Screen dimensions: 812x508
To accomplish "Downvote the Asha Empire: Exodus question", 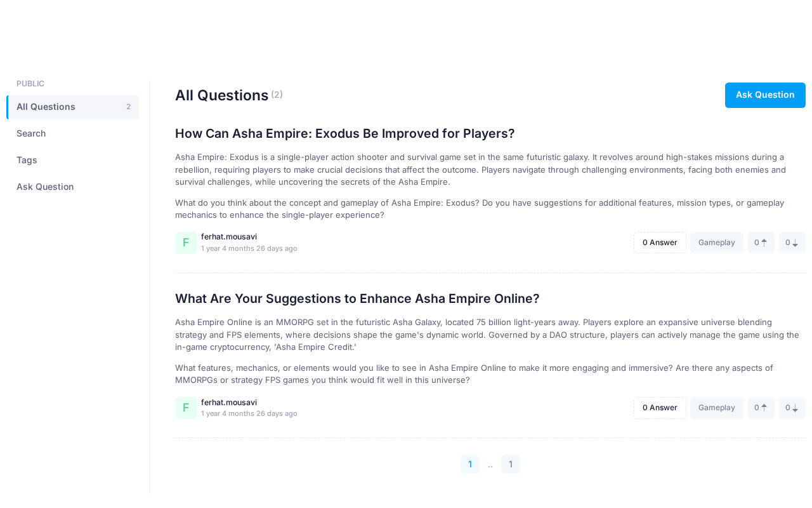I will [x=792, y=243].
